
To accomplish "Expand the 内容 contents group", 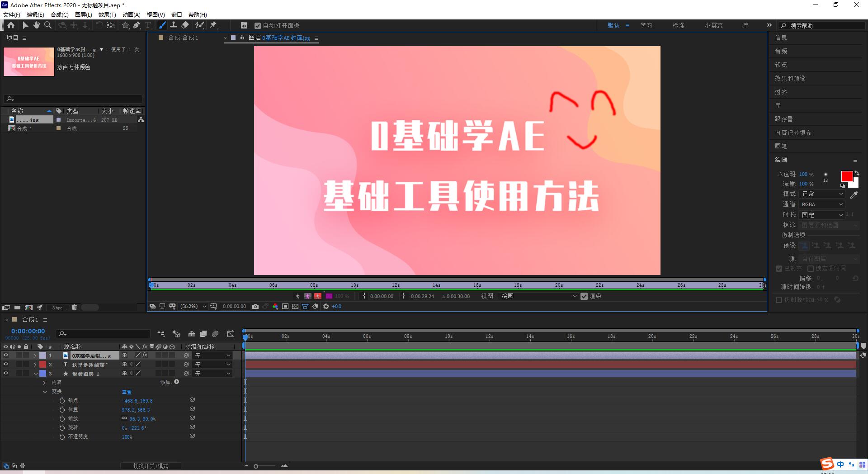I will click(x=44, y=383).
